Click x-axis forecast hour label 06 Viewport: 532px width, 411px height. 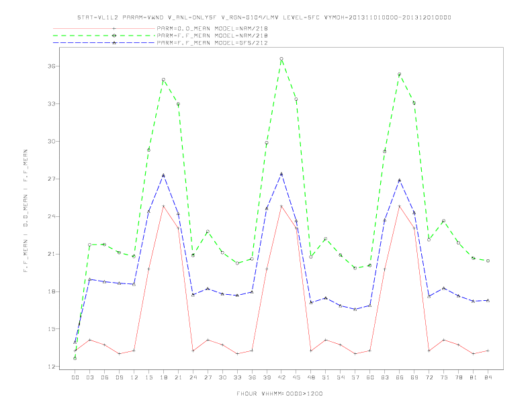(105, 377)
